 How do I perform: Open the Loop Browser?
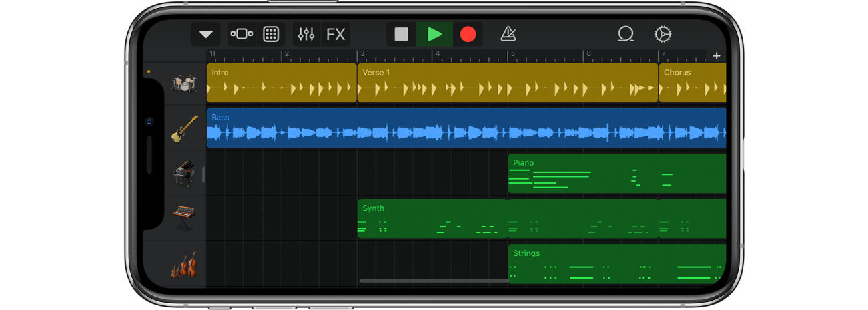click(625, 35)
